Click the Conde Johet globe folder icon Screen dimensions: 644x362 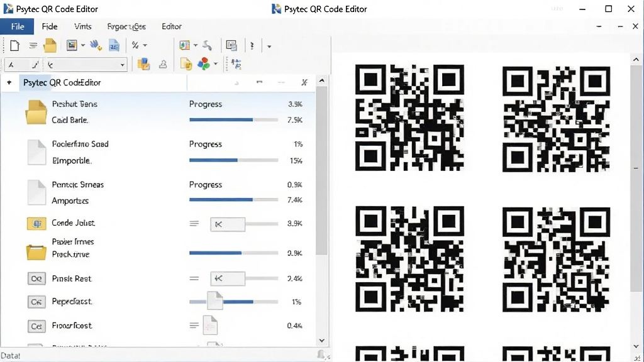pyautogui.click(x=36, y=224)
